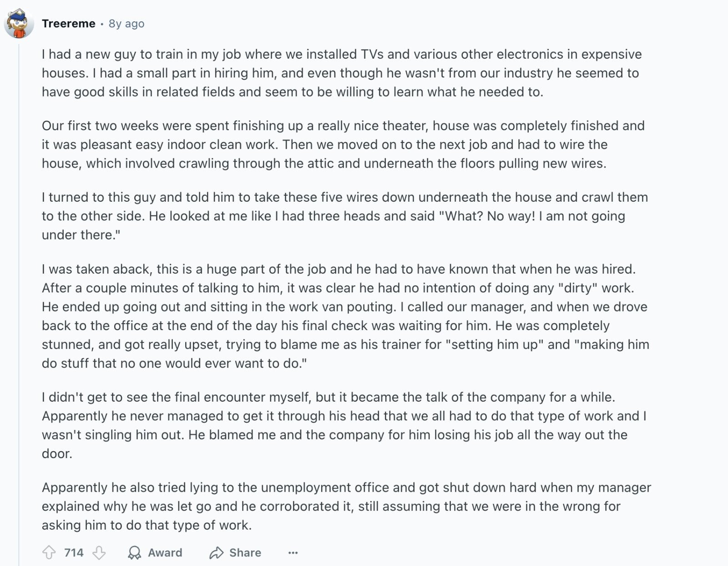Click the Award ribbon icon
The width and height of the screenshot is (728, 566).
tap(134, 552)
